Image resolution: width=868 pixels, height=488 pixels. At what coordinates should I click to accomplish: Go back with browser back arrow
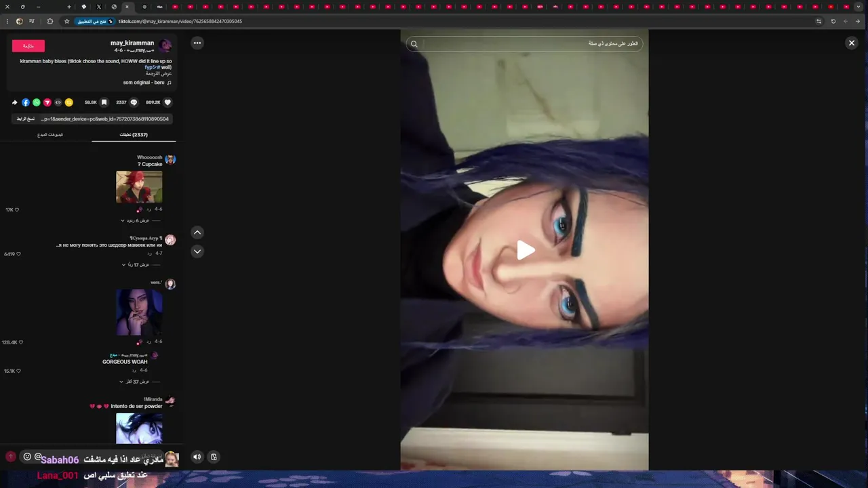point(858,21)
